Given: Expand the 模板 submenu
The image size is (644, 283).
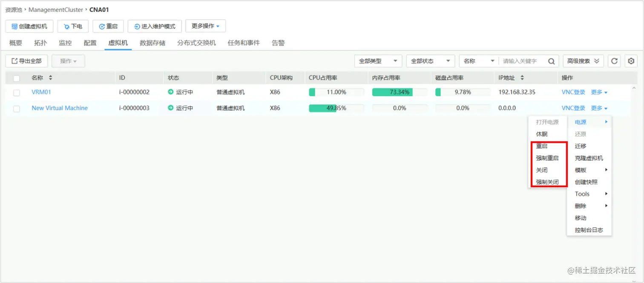Looking at the screenshot, I should (x=589, y=170).
